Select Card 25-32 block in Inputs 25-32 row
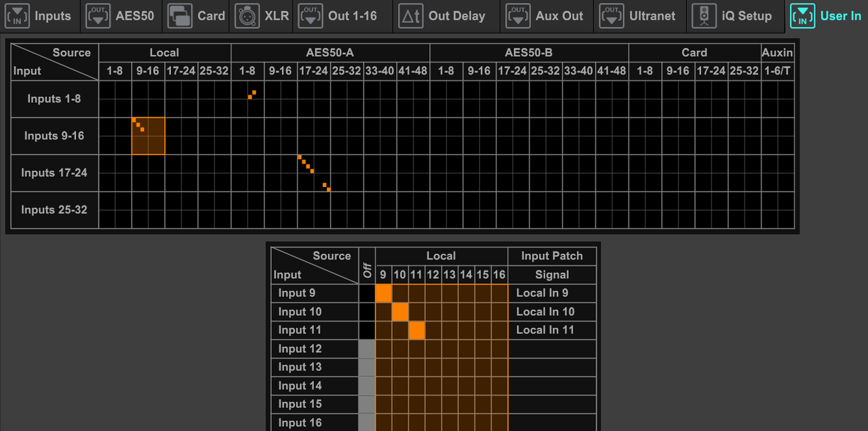 coord(745,210)
